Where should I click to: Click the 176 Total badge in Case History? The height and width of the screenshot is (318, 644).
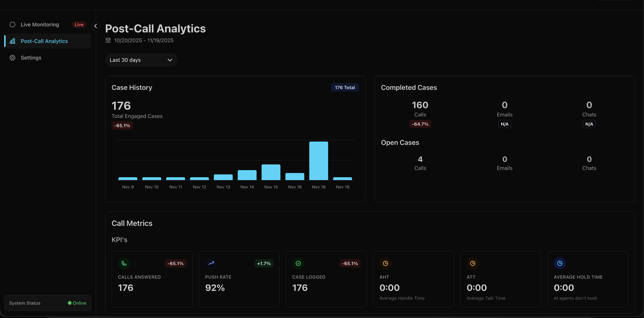coord(345,87)
